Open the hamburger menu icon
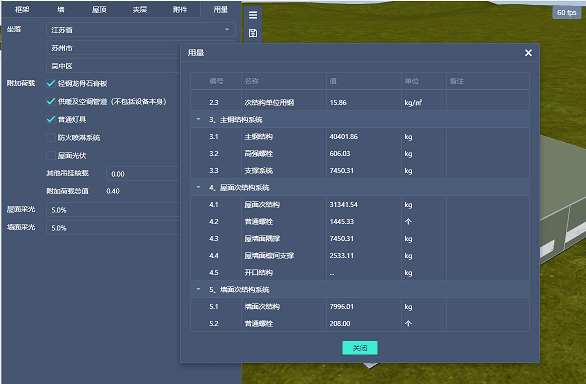 point(253,15)
